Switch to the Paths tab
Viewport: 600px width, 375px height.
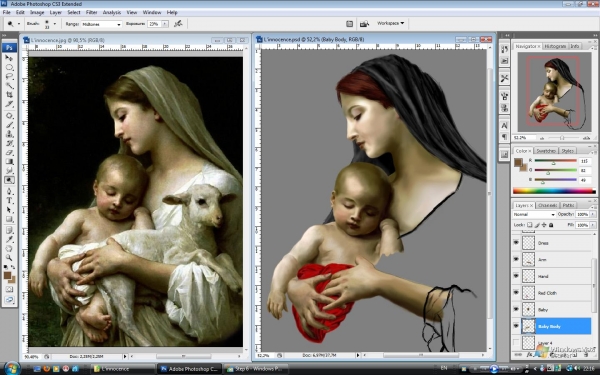pyautogui.click(x=568, y=205)
